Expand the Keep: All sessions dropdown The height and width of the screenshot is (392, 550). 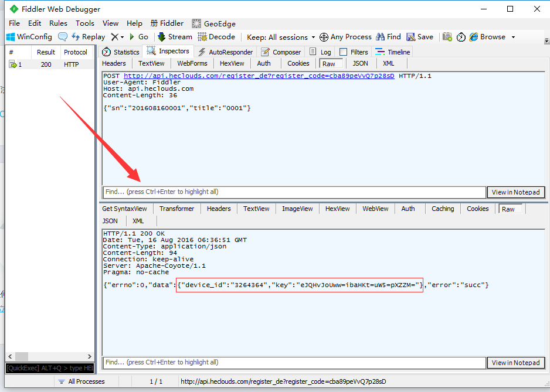(x=313, y=37)
